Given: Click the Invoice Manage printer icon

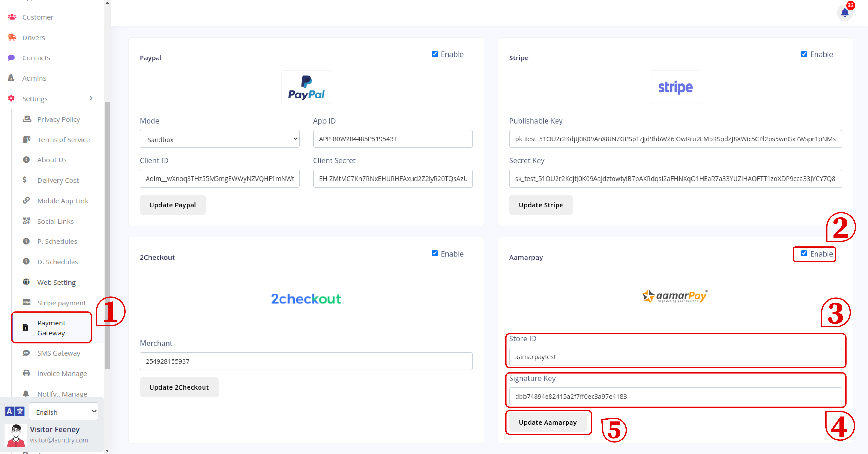Looking at the screenshot, I should click(26, 373).
